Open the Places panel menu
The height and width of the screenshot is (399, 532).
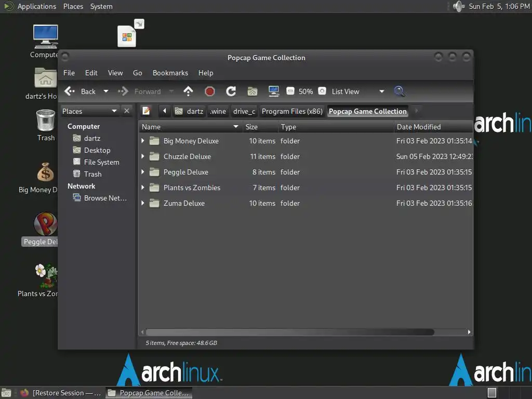click(x=73, y=6)
